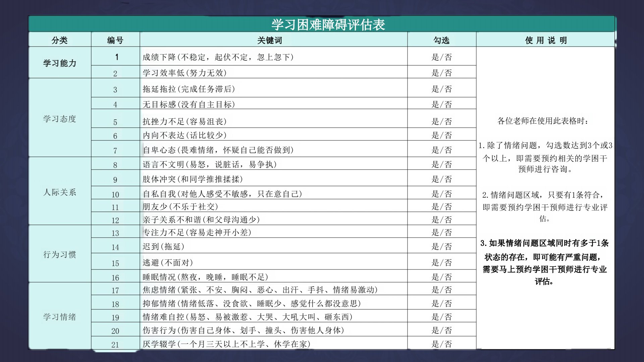
Task: Click instruction 1 about 勾选数达到3个
Action: tap(545, 157)
